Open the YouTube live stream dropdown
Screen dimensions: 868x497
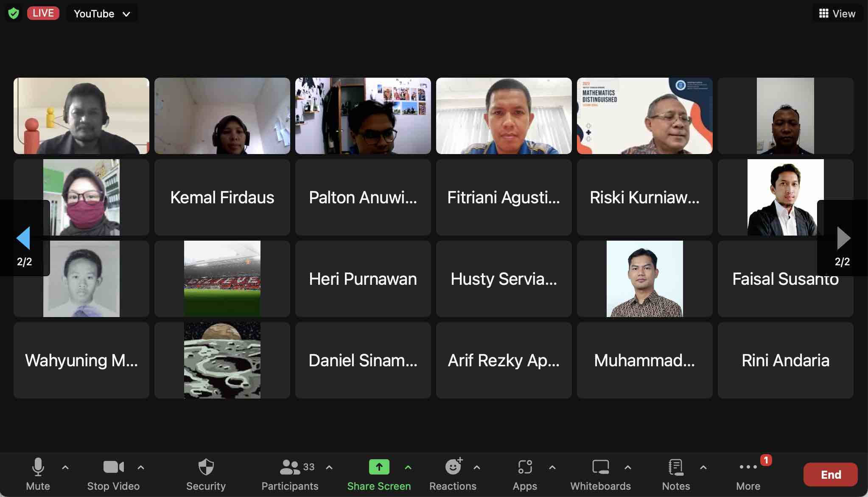(102, 14)
